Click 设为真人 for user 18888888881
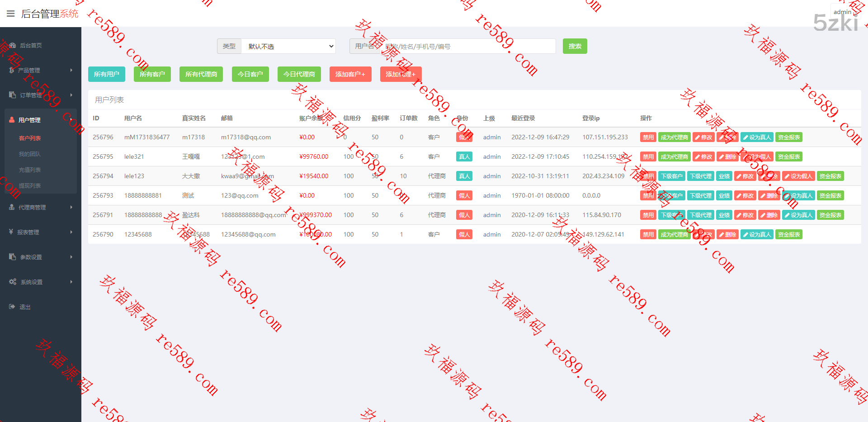The height and width of the screenshot is (422, 868). (x=798, y=195)
